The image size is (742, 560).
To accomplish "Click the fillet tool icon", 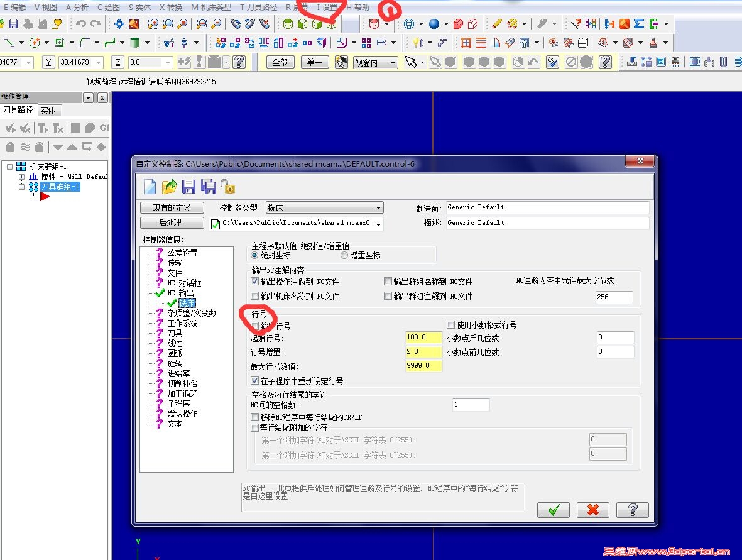I will point(85,43).
